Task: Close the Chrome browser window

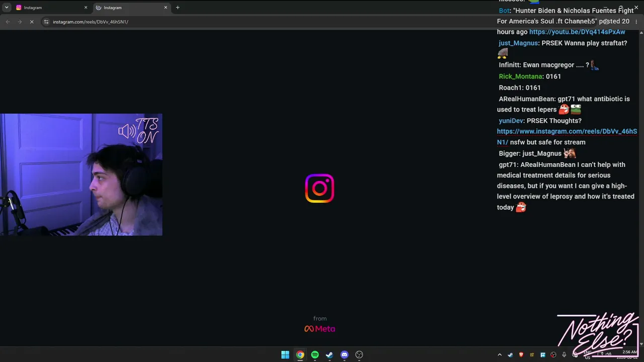Action: (636, 8)
